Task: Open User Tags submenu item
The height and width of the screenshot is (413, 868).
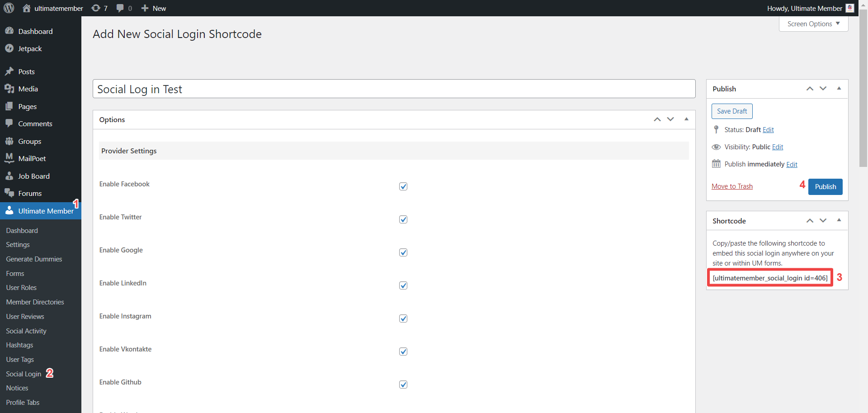Action: 20,360
